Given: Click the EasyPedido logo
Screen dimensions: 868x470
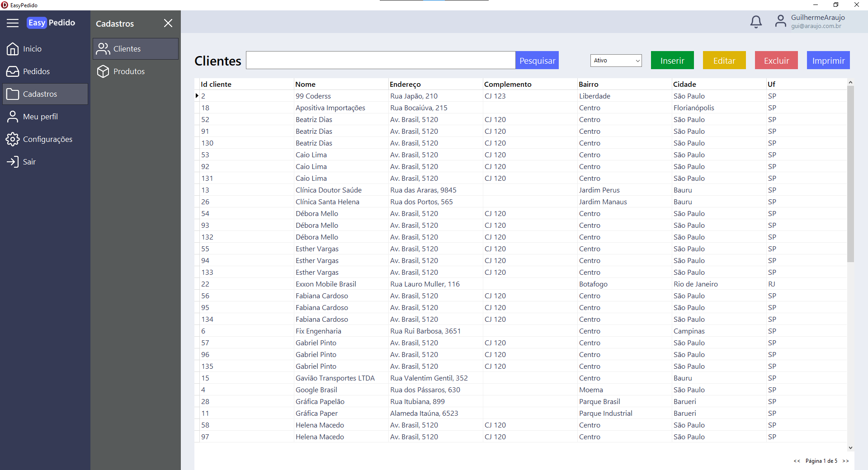Looking at the screenshot, I should click(51, 23).
